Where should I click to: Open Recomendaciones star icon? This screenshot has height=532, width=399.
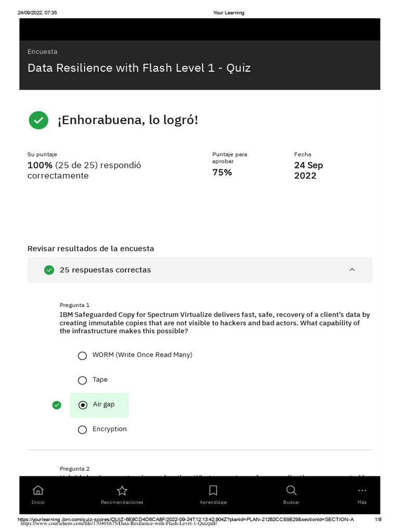click(x=122, y=490)
